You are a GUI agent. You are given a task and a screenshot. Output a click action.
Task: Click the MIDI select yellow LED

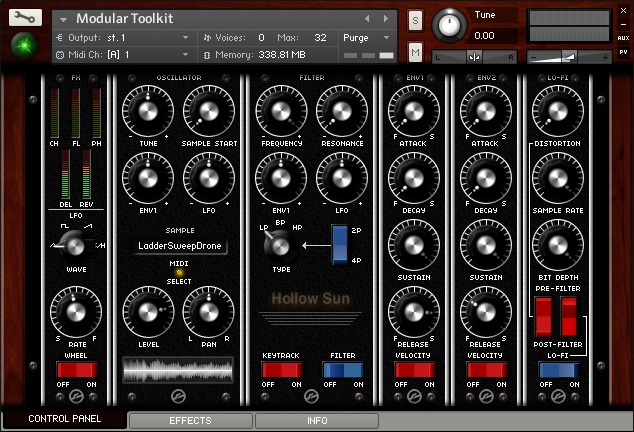tap(180, 272)
